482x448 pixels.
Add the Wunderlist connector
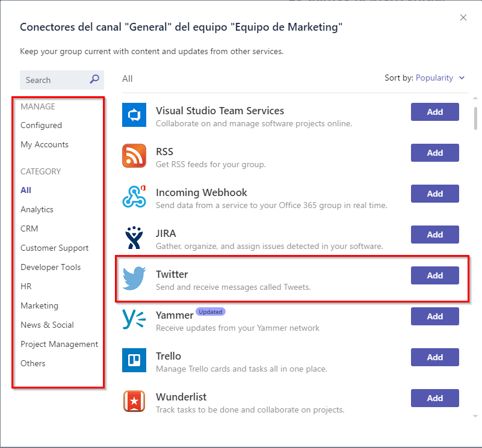tap(434, 398)
